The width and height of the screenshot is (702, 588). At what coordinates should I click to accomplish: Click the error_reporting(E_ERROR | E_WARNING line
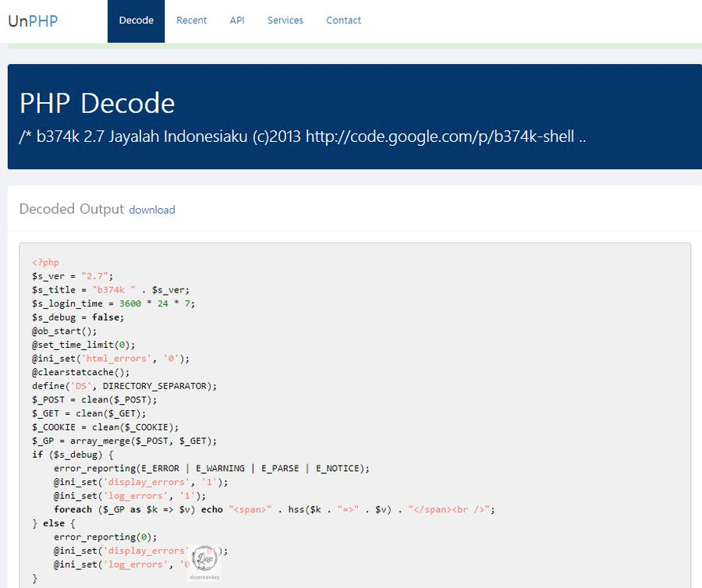[211, 469]
